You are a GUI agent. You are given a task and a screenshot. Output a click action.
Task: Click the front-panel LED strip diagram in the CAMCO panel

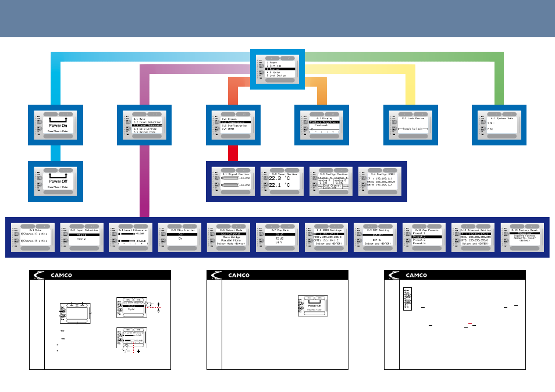[x=407, y=299]
